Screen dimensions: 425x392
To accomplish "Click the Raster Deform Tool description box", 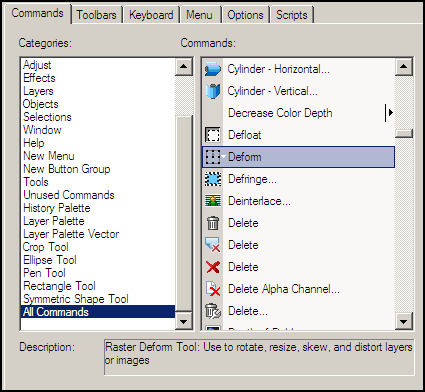I will [x=259, y=357].
